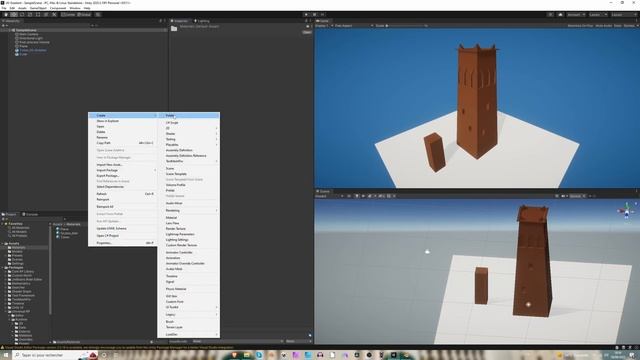Click Show in Explorer menu entry
640x360 pixels.
click(123, 121)
